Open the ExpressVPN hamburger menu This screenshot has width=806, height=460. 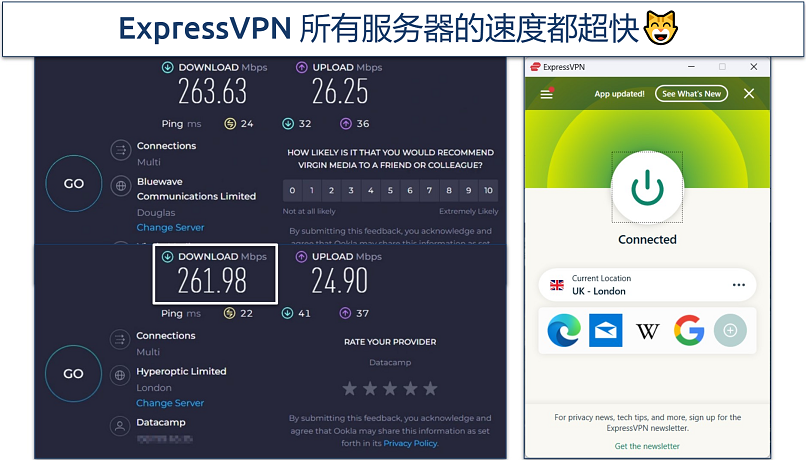point(546,94)
